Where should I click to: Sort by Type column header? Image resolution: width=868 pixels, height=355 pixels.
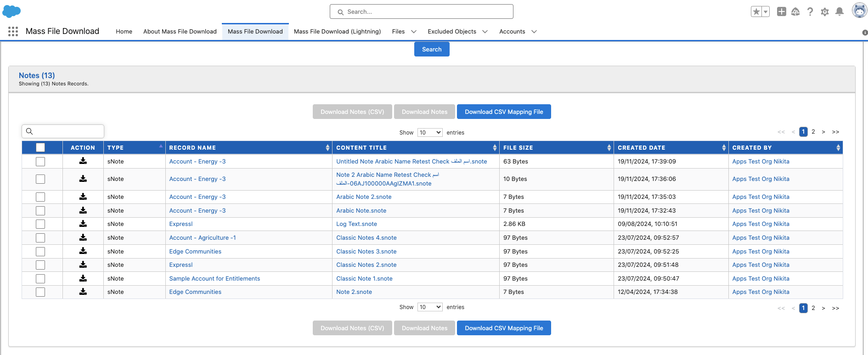pyautogui.click(x=134, y=147)
